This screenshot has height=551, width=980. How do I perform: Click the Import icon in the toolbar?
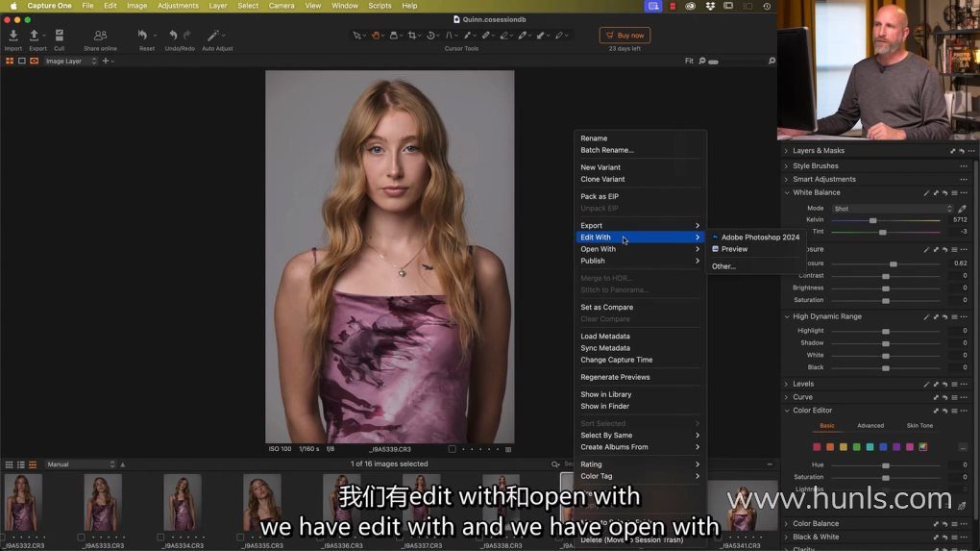coord(13,37)
